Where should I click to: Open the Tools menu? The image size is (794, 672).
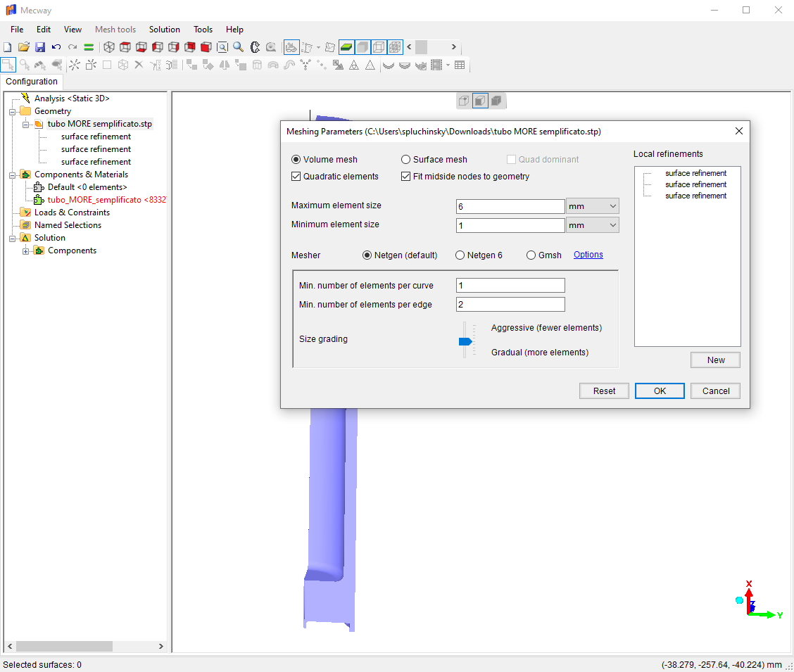pos(203,30)
